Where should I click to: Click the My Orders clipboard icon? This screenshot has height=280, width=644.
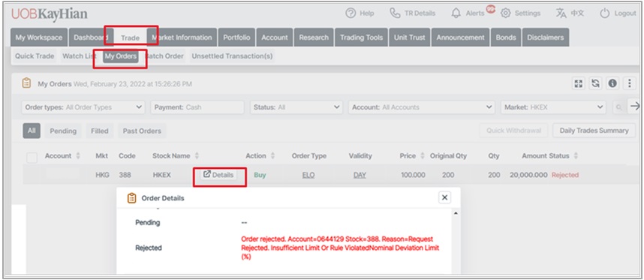[x=26, y=83]
